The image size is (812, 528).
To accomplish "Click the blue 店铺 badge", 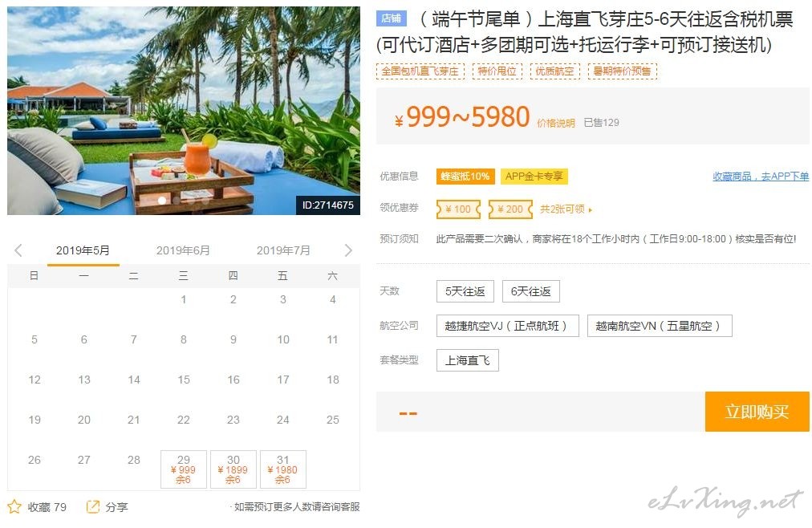I will (391, 18).
